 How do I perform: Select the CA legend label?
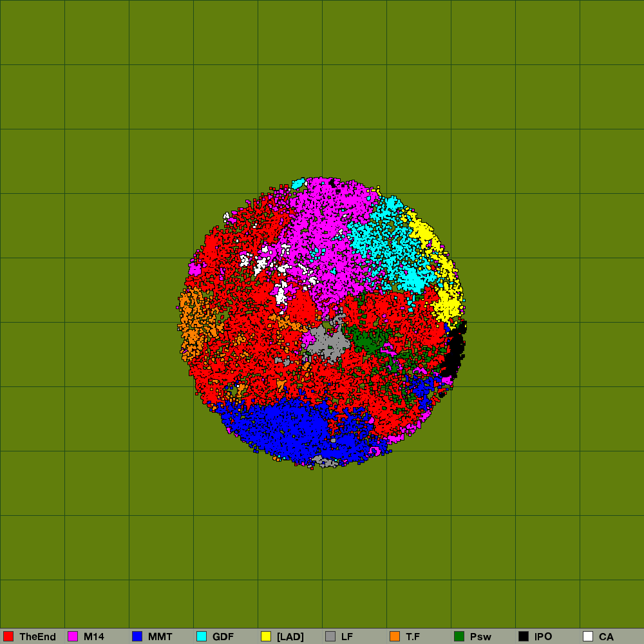(606, 637)
